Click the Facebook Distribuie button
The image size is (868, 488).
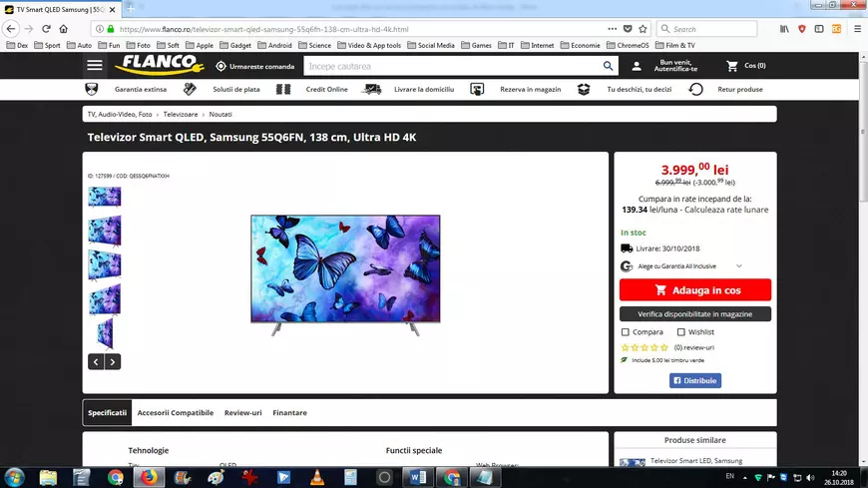(695, 380)
